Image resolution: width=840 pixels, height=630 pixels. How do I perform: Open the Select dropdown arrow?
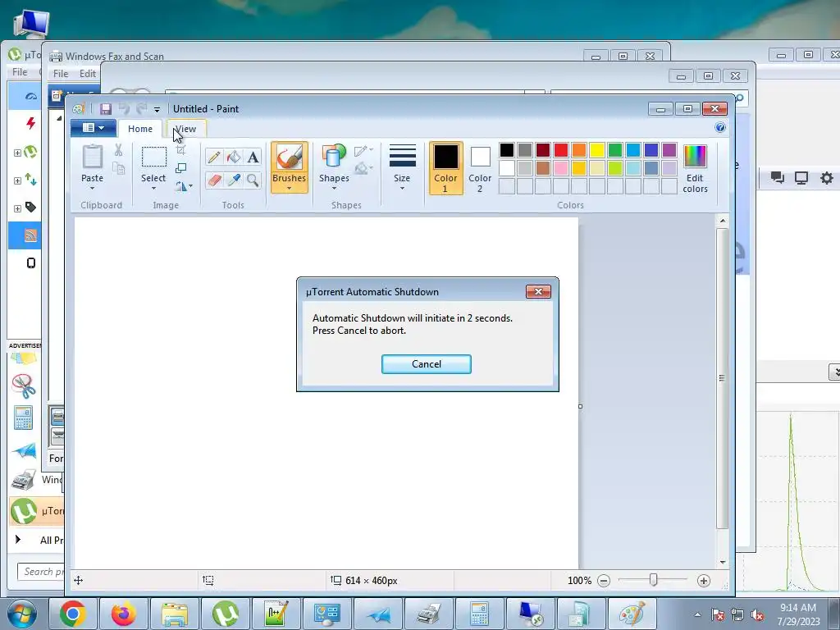click(153, 188)
